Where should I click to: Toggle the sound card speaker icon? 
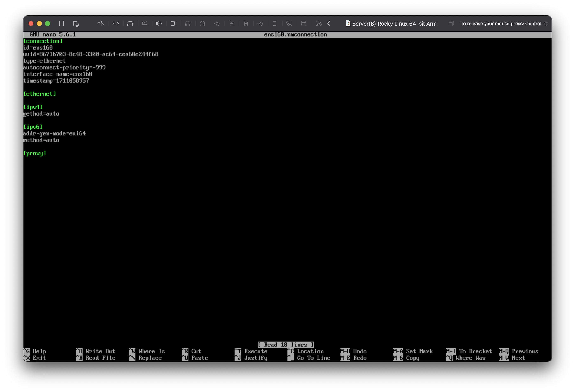point(159,24)
